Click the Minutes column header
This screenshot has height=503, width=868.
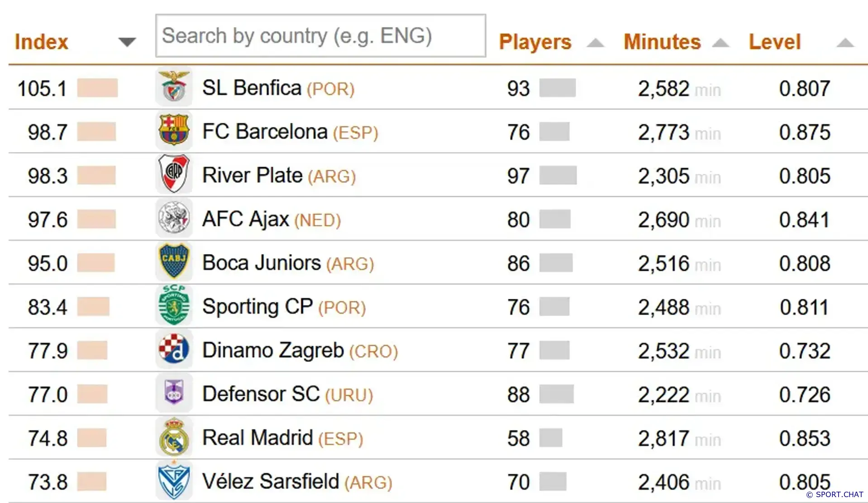point(662,42)
